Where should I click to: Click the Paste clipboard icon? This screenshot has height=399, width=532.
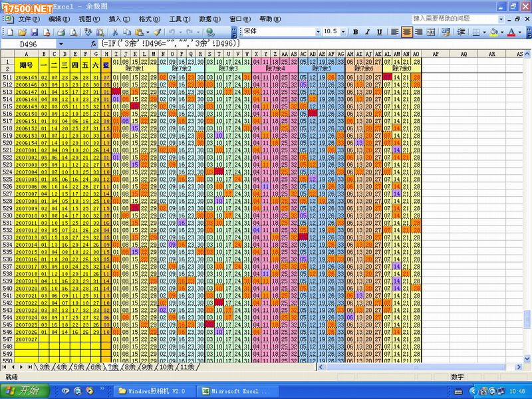click(x=139, y=32)
